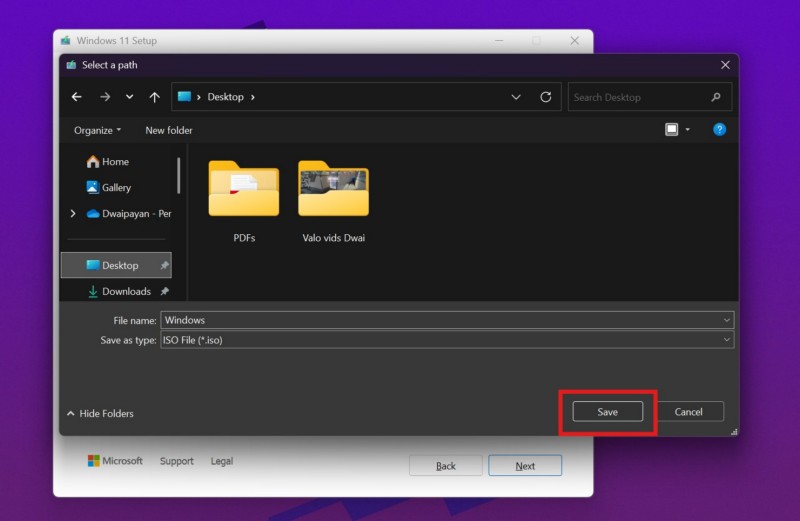Expand the address bar history dropdown
Screen dimensions: 800x521
pyautogui.click(x=516, y=97)
